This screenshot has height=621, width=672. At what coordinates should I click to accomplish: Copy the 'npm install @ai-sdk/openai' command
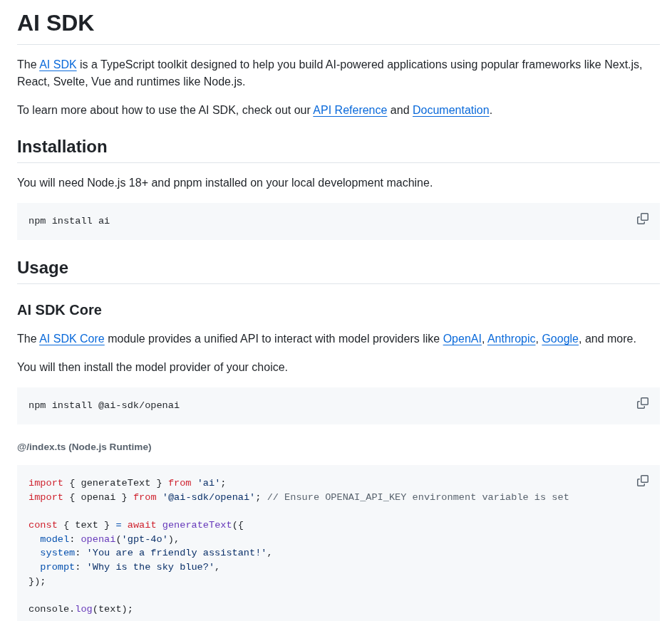[x=643, y=403]
